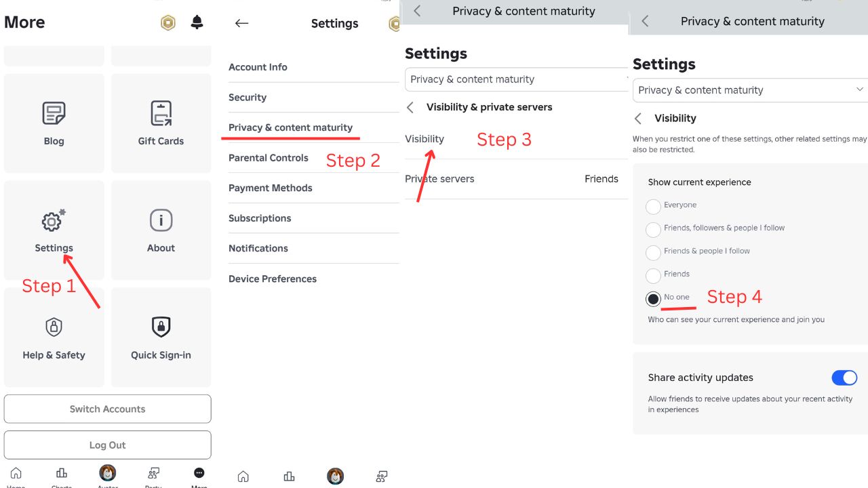Screen dimensions: 868x488
Task: Expand the Privacy & content maturity dropdown chevron
Action: tap(859, 89)
